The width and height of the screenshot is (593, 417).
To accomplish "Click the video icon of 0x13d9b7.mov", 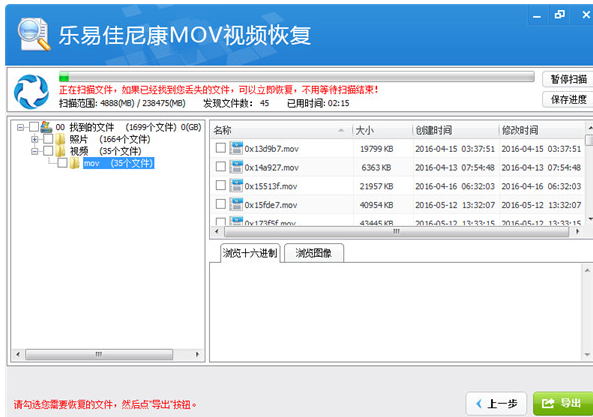I will coord(236,148).
